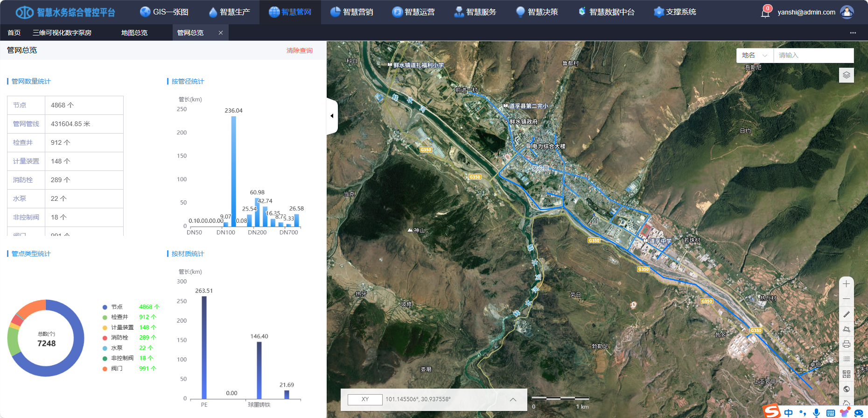Click the XY coordinate button
Screen dimensions: 868x418
365,399
